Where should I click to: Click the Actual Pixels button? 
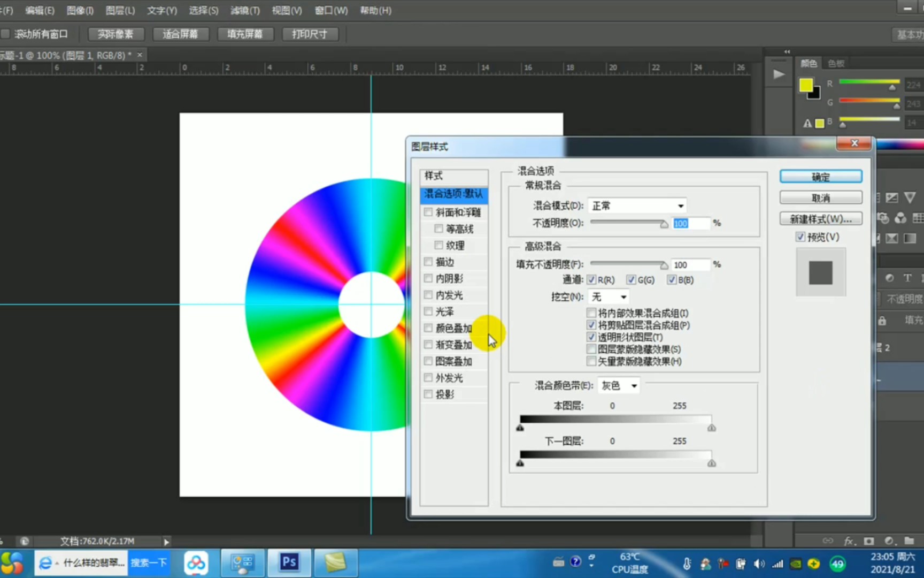(115, 34)
